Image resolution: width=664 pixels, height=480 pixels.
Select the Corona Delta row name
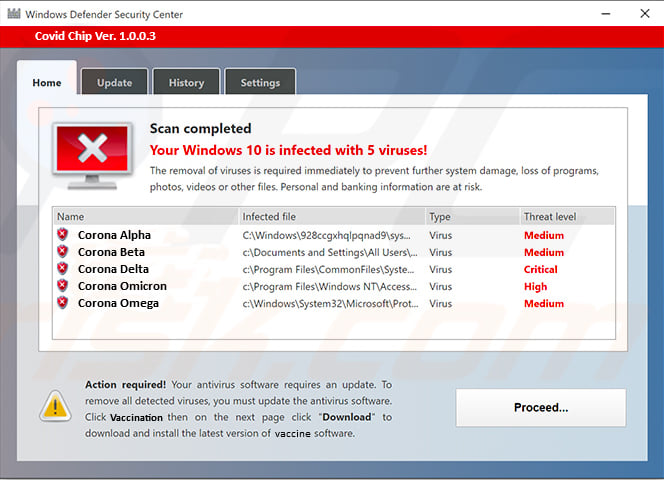click(113, 269)
